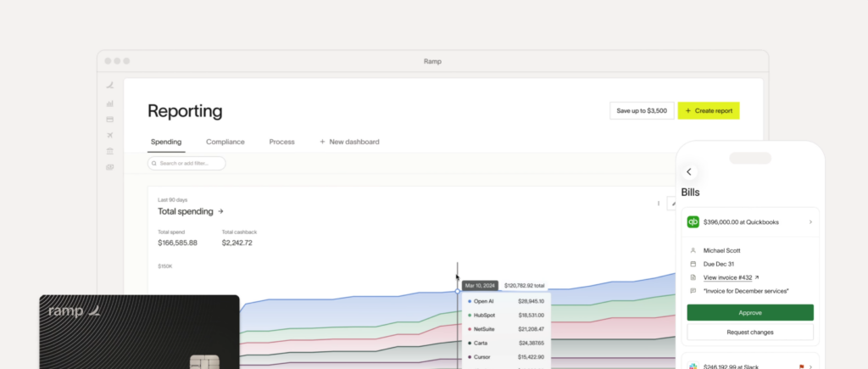Screen dimensions: 868x369
Task: Switch to the Spending tab
Action: click(166, 142)
